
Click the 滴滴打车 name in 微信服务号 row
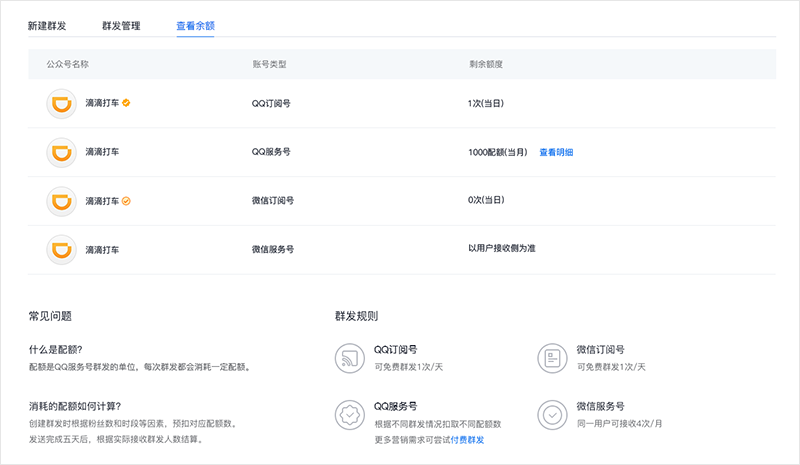point(102,250)
